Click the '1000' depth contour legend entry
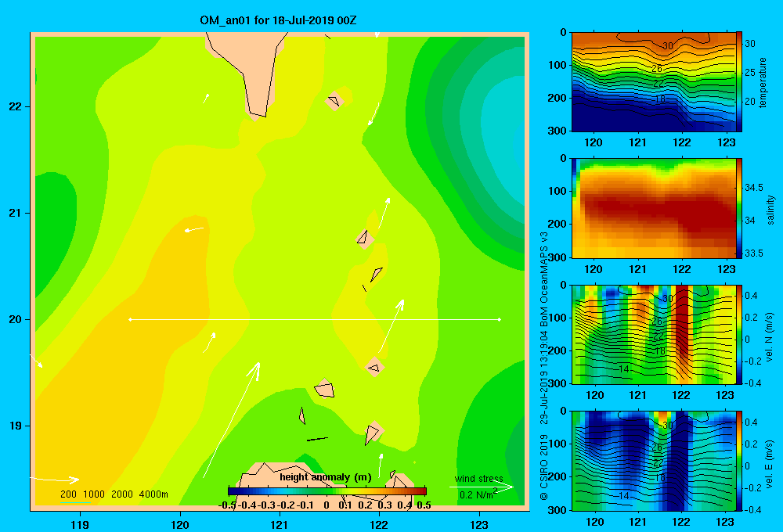Viewport: 783px width, 532px height. 94,494
